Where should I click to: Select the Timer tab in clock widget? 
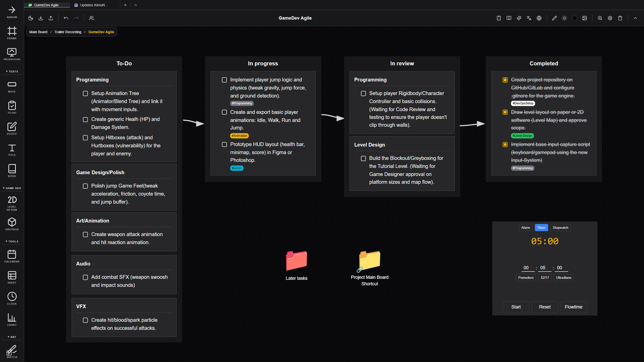click(541, 228)
